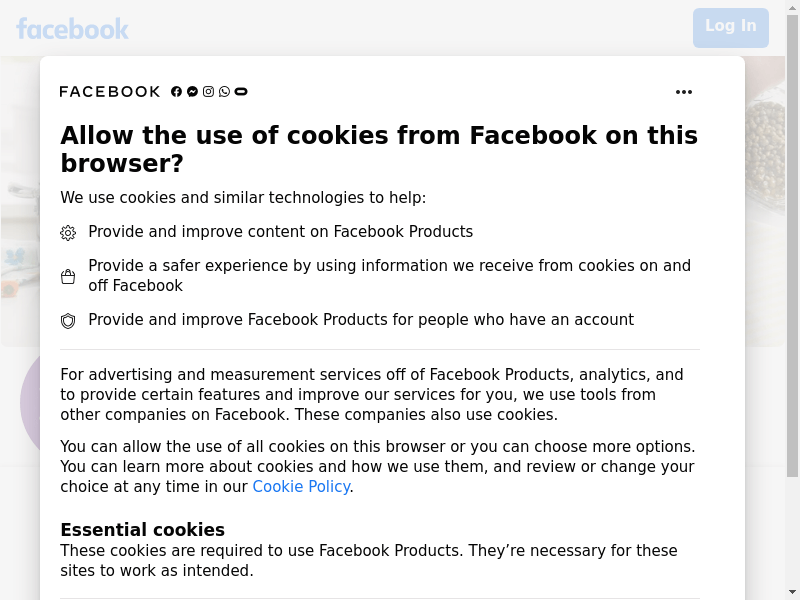Image resolution: width=800 pixels, height=600 pixels.
Task: Click the Oculus pill-shaped icon
Action: point(241,92)
